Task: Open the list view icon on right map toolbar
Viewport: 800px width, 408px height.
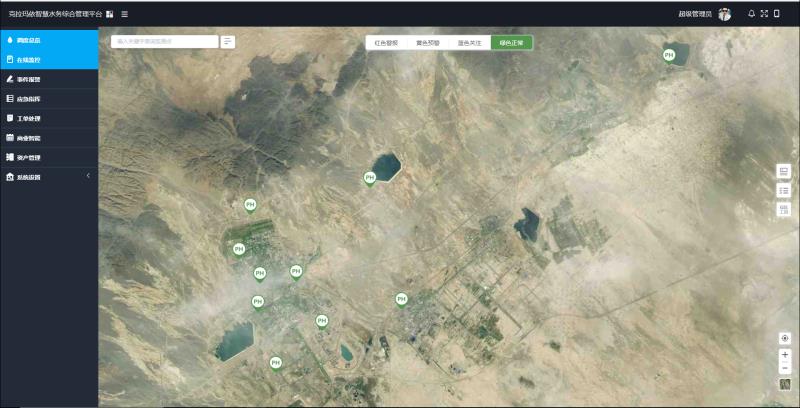Action: tap(783, 190)
